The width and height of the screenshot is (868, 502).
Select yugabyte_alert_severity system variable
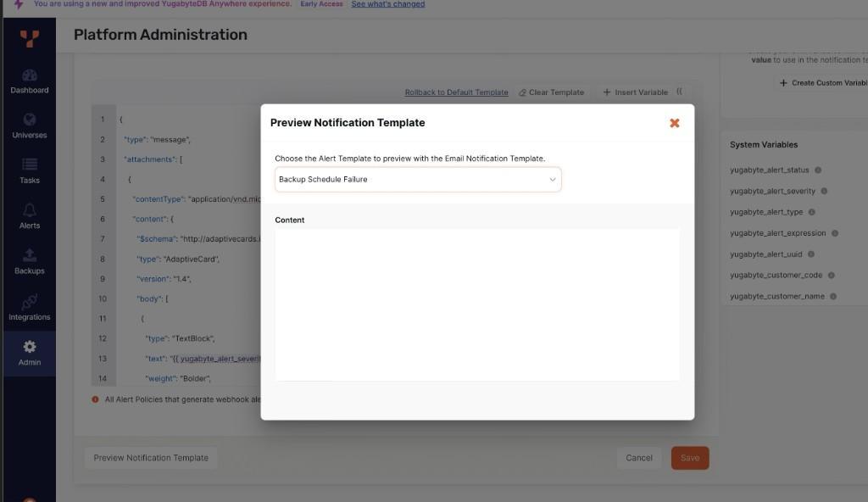click(772, 191)
